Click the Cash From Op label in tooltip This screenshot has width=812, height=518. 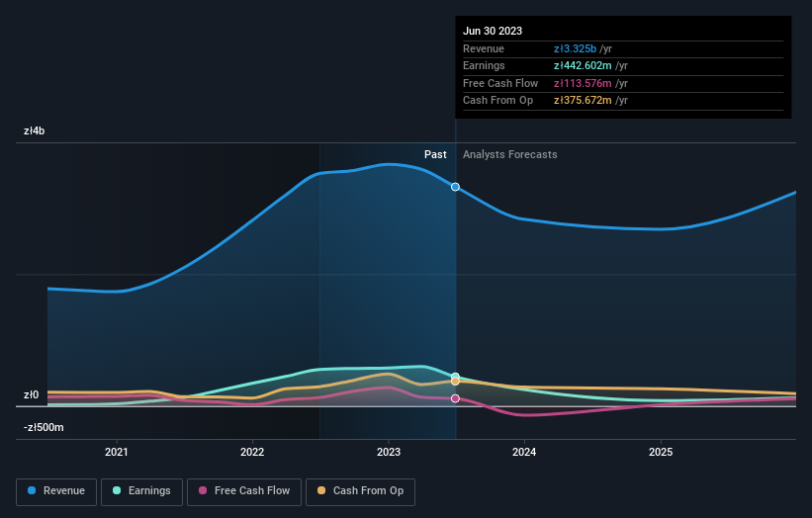click(x=497, y=101)
